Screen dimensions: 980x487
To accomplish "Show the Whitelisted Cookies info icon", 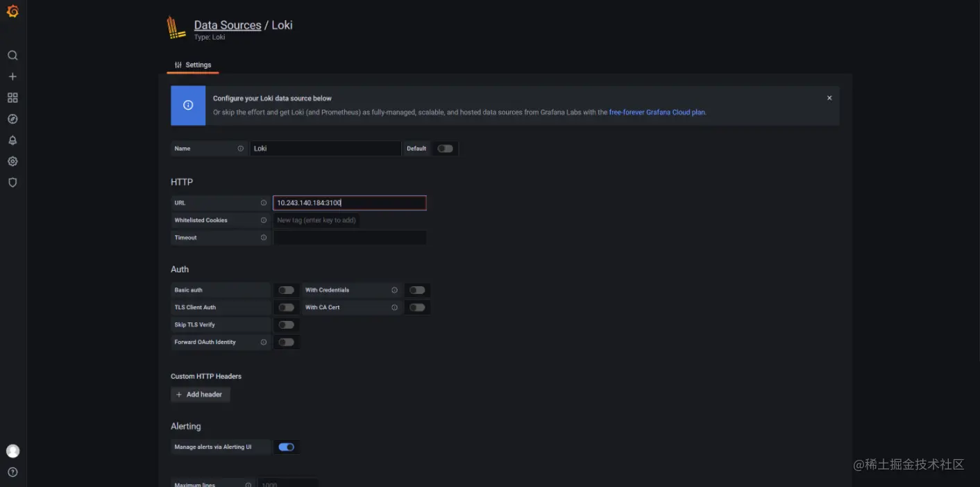I will (264, 220).
